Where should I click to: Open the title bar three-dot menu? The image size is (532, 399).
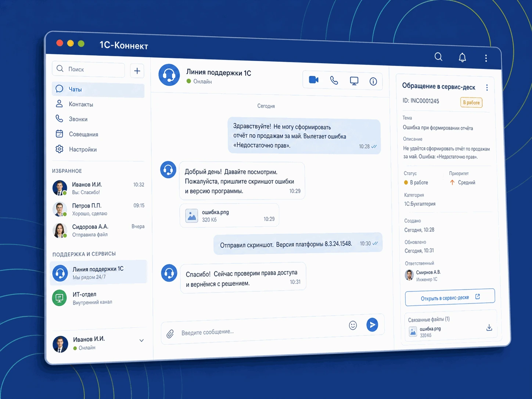[486, 58]
